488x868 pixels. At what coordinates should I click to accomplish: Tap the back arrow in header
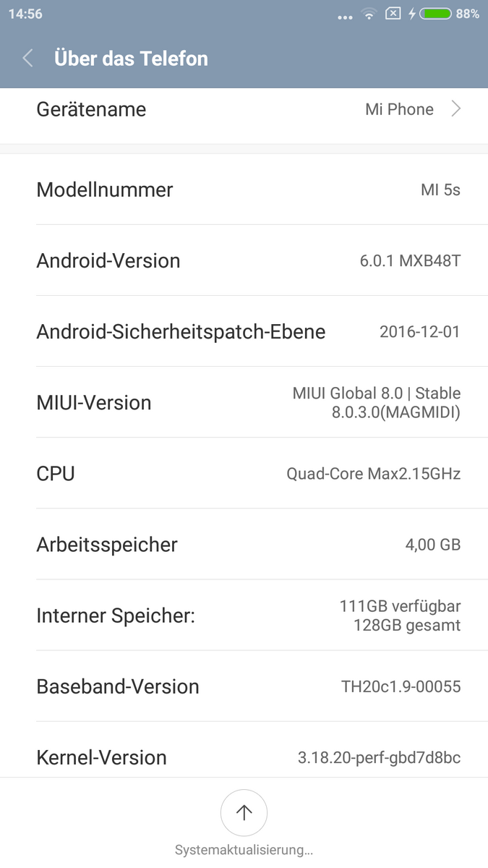click(x=28, y=59)
